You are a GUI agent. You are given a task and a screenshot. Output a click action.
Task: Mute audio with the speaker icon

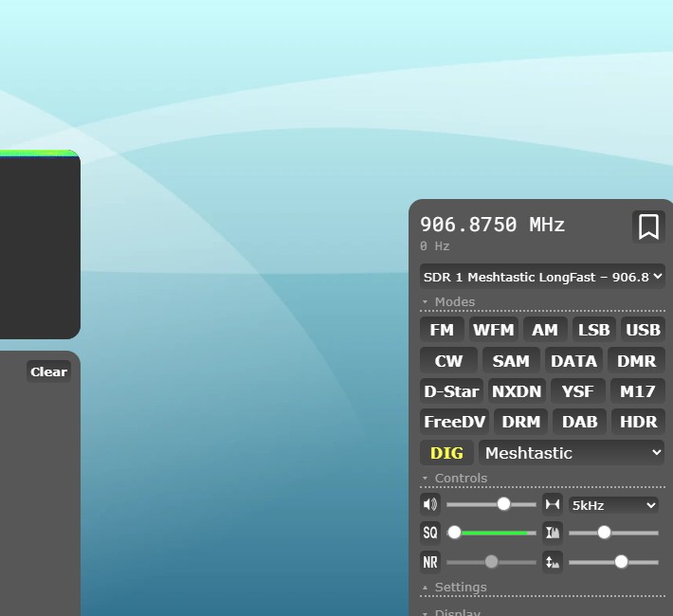(x=430, y=504)
